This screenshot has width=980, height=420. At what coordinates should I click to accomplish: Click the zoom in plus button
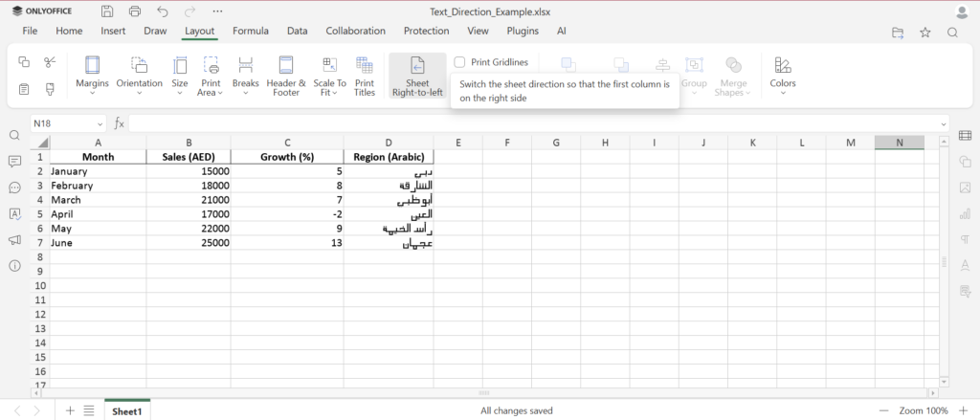(x=963, y=410)
